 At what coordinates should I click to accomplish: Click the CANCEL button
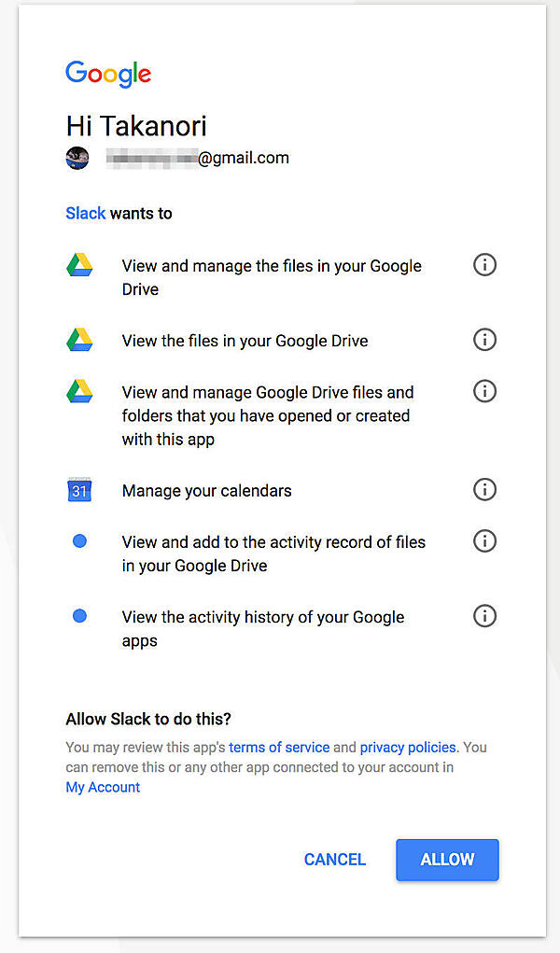(334, 860)
